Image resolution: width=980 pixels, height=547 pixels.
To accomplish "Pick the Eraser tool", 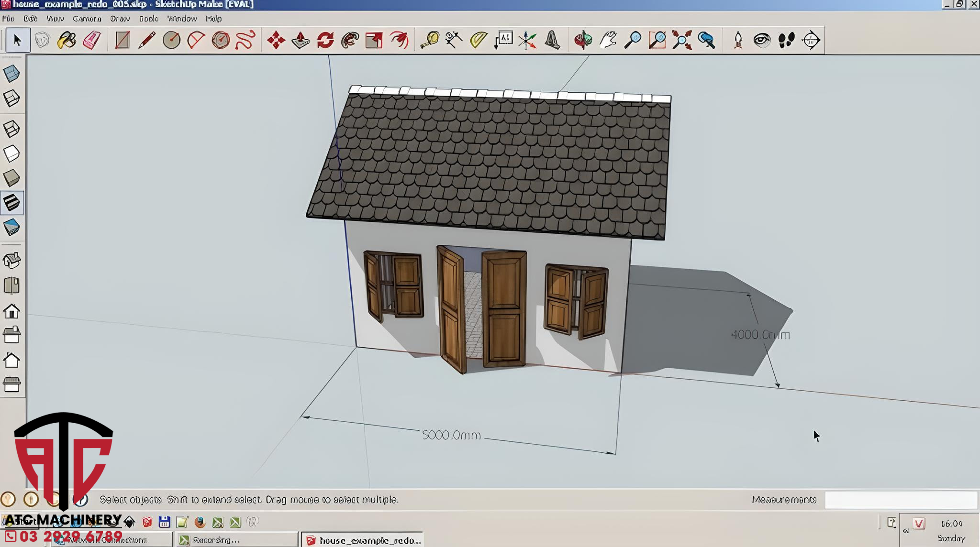I will [x=91, y=40].
